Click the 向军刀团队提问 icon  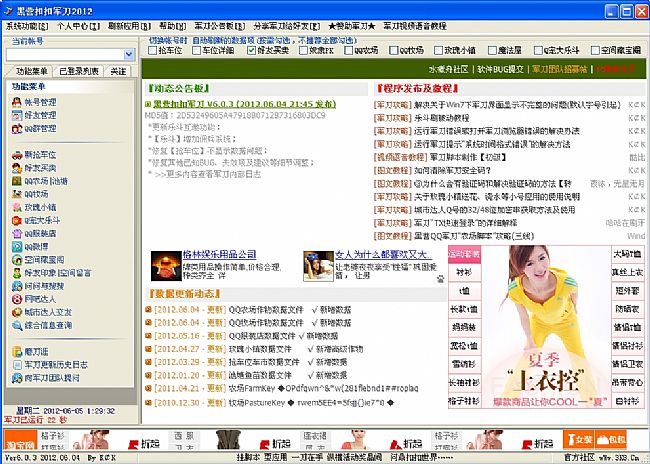(17, 378)
